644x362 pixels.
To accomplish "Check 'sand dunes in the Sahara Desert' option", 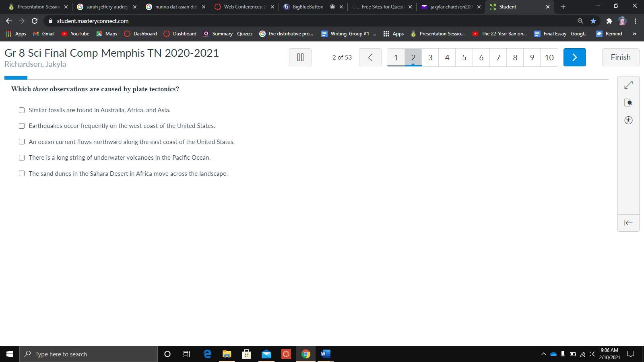I will (22, 173).
